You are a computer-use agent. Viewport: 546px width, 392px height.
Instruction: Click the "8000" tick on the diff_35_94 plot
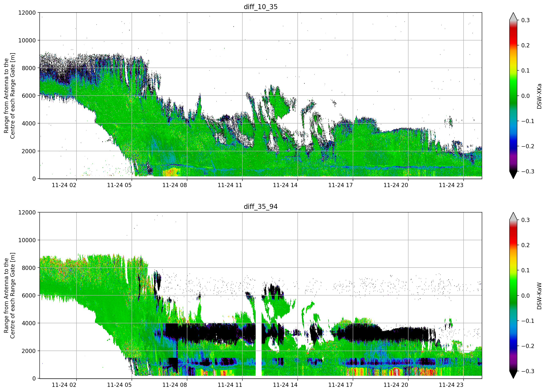pos(29,268)
